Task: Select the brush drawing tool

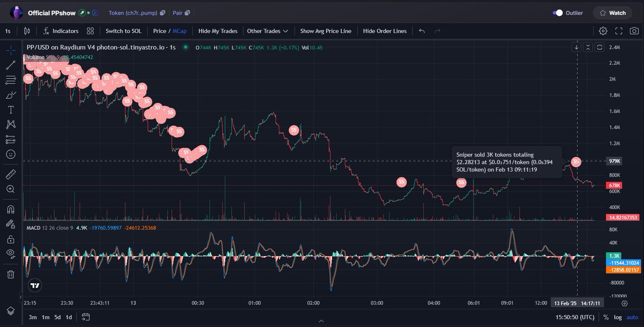Action: 11,95
